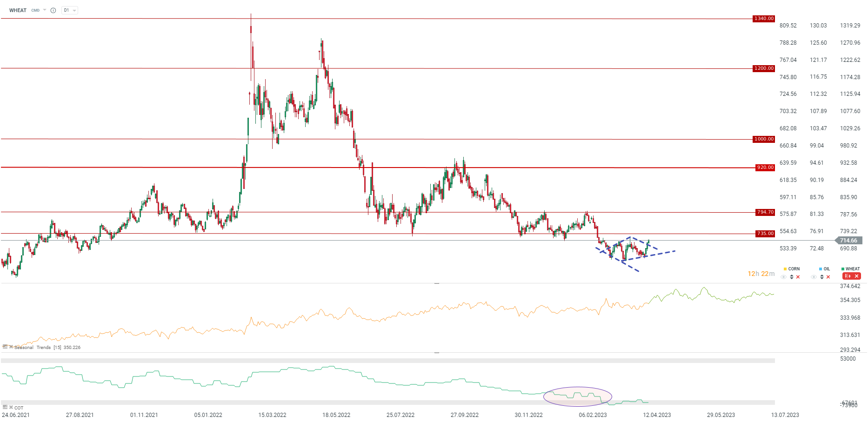Click the 1319.29 price axis value

point(850,26)
